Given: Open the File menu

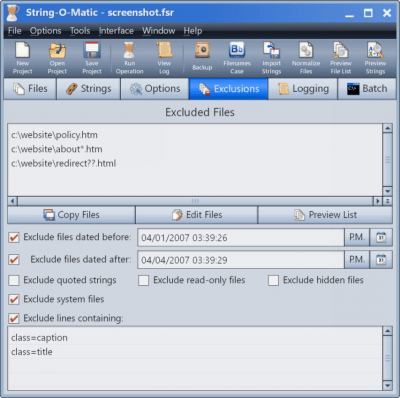Looking at the screenshot, I should click(x=15, y=31).
